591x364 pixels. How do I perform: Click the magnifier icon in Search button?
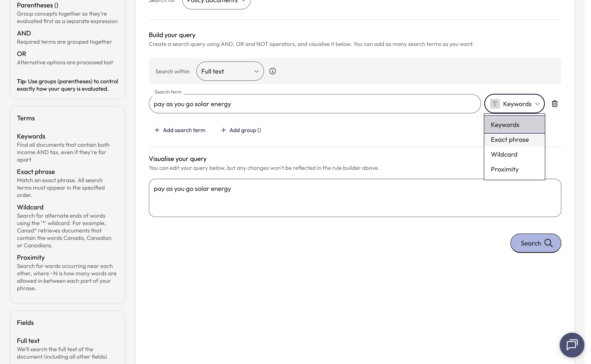[x=548, y=243]
